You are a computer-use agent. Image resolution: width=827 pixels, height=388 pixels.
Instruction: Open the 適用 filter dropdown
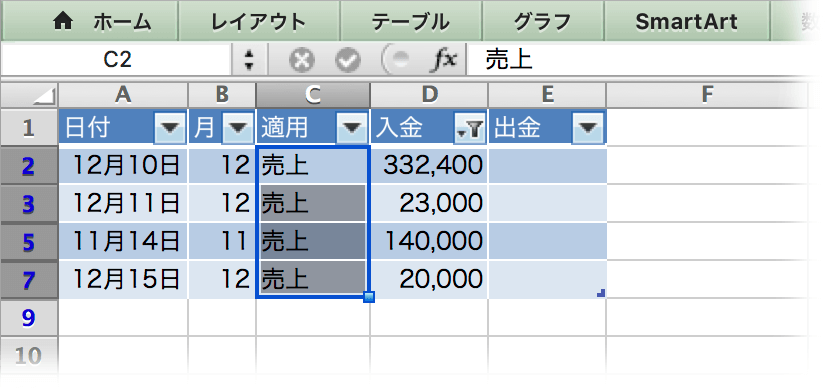point(352,128)
